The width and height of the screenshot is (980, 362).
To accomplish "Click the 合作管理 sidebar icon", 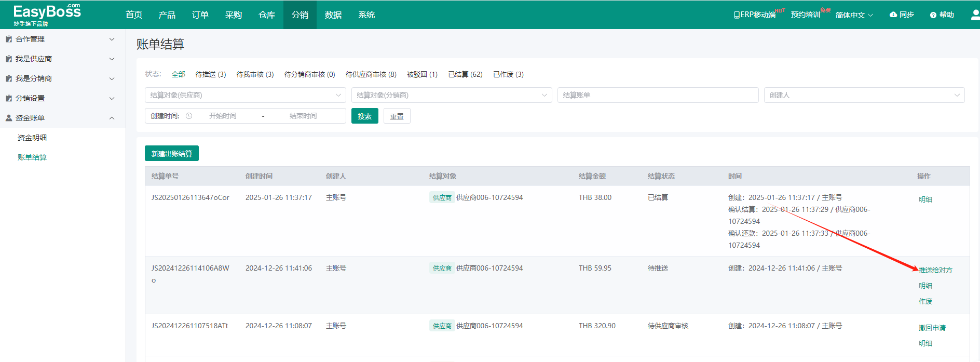I will click(x=9, y=39).
